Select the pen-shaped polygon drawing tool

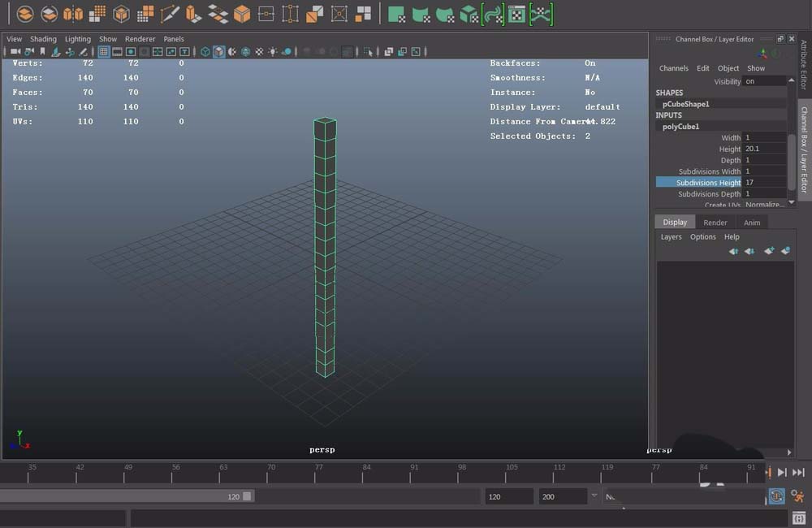point(170,14)
